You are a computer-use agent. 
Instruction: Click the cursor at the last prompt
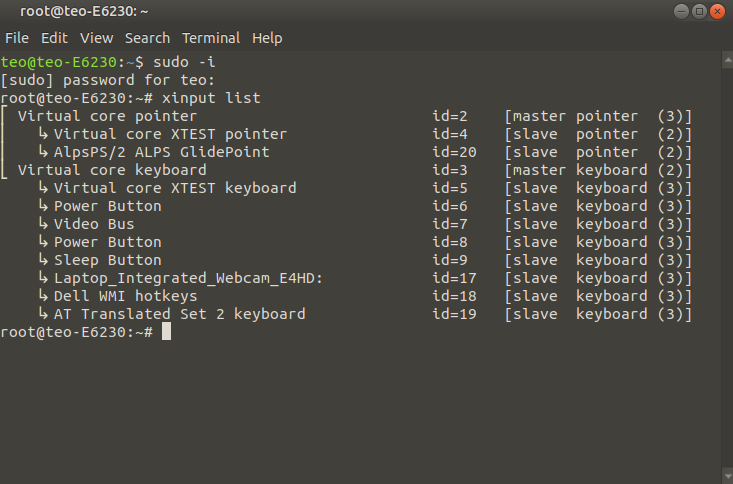tap(166, 332)
